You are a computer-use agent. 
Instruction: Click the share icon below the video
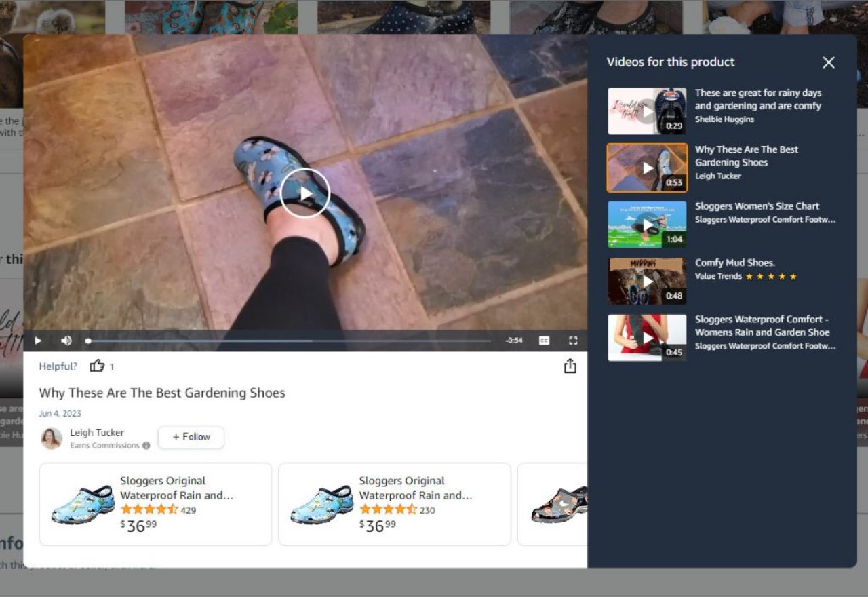570,366
